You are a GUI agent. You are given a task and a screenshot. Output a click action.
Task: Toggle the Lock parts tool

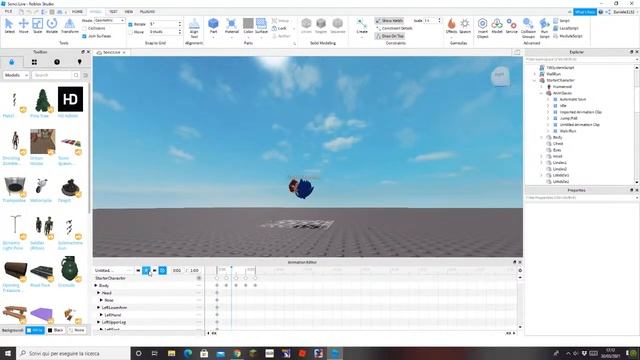click(280, 28)
